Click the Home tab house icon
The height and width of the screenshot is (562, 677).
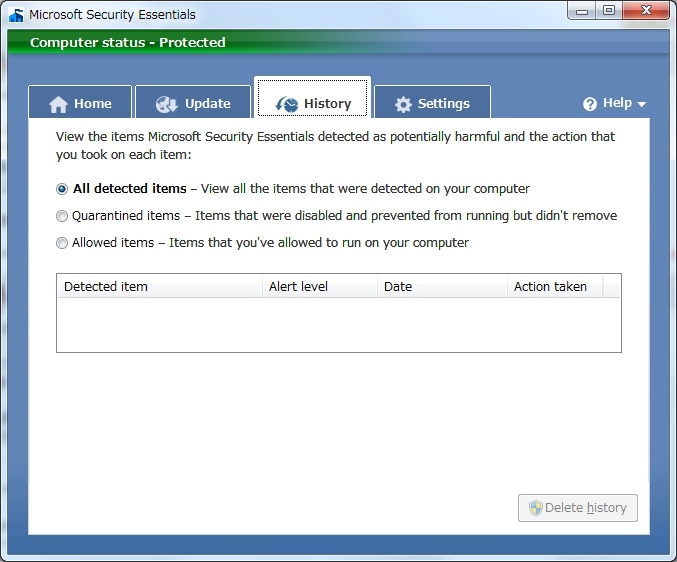pyautogui.click(x=58, y=104)
